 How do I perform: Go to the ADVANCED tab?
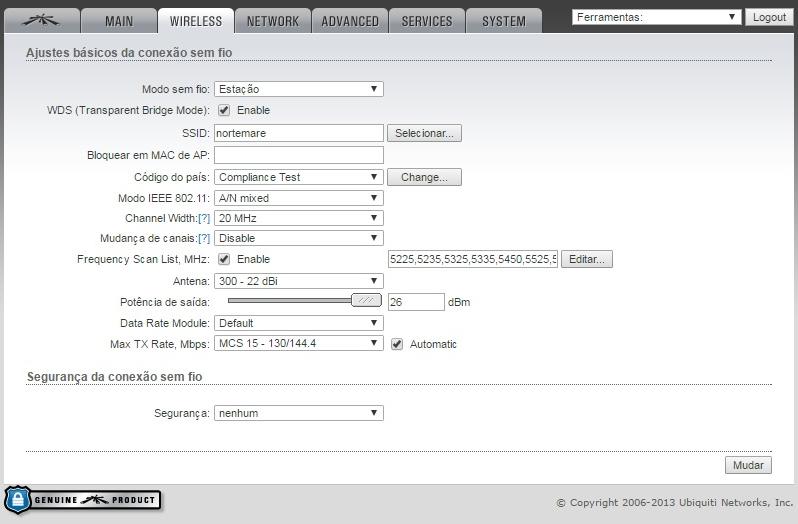[x=350, y=21]
